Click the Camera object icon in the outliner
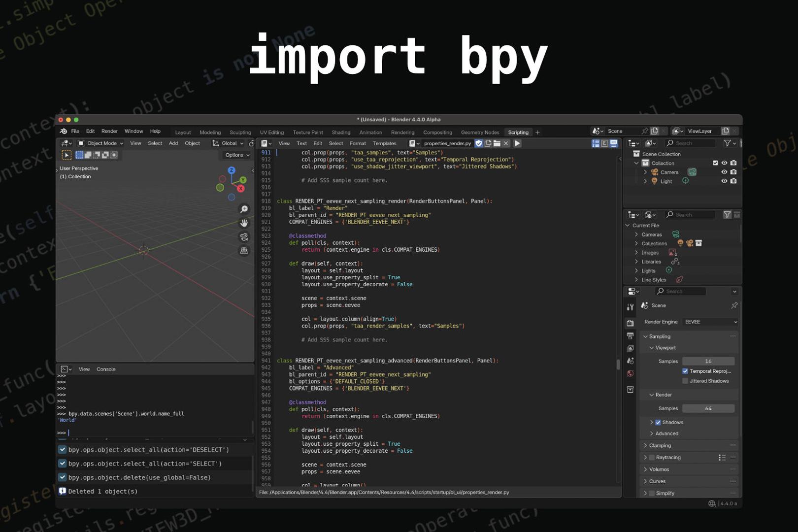The width and height of the screenshot is (798, 532). (655, 172)
